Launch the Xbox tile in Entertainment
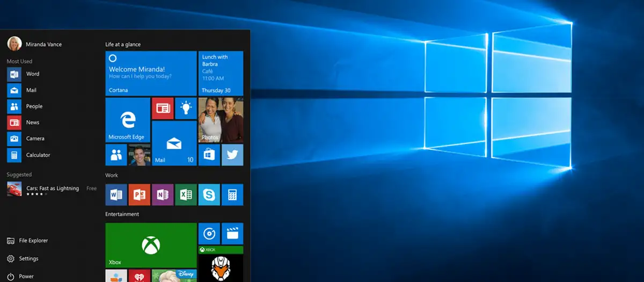The height and width of the screenshot is (282, 644). point(151,245)
